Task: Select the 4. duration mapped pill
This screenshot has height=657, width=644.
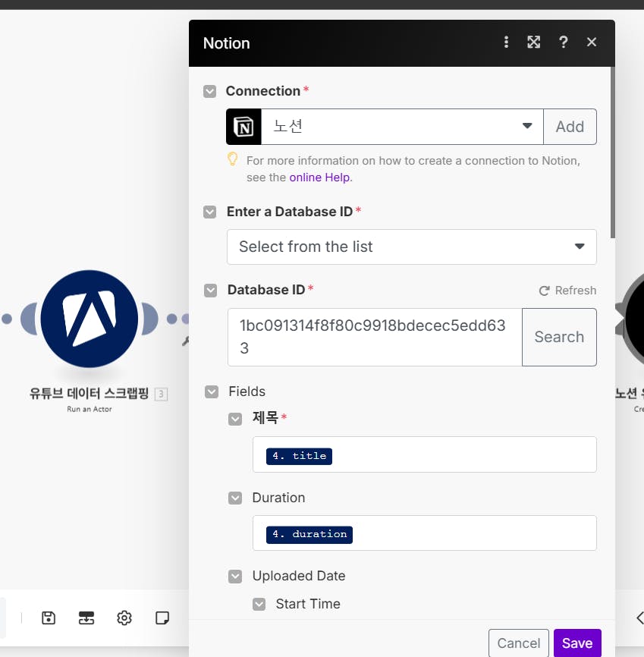Action: coord(309,535)
